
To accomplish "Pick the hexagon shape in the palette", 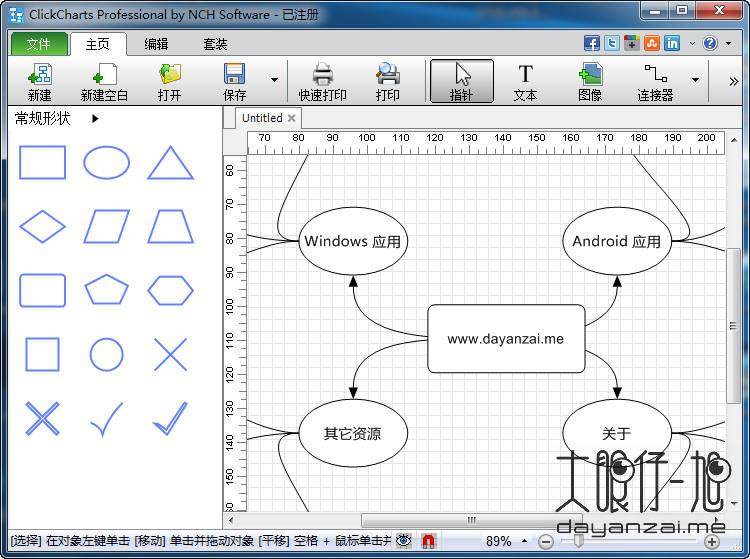I will click(170, 290).
